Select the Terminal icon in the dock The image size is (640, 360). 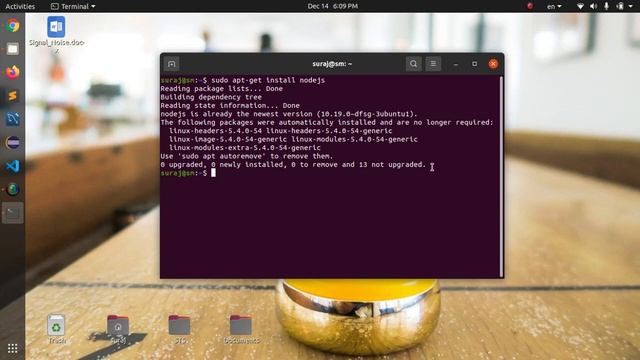pos(13,213)
